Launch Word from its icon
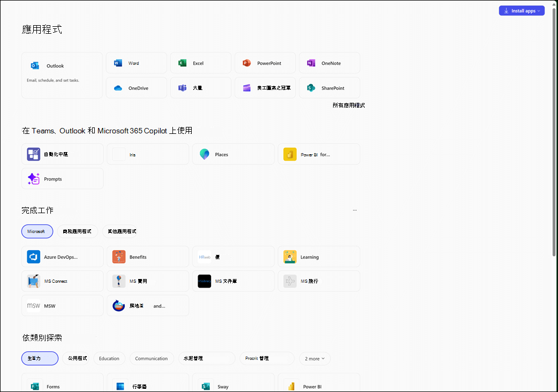 pos(118,63)
